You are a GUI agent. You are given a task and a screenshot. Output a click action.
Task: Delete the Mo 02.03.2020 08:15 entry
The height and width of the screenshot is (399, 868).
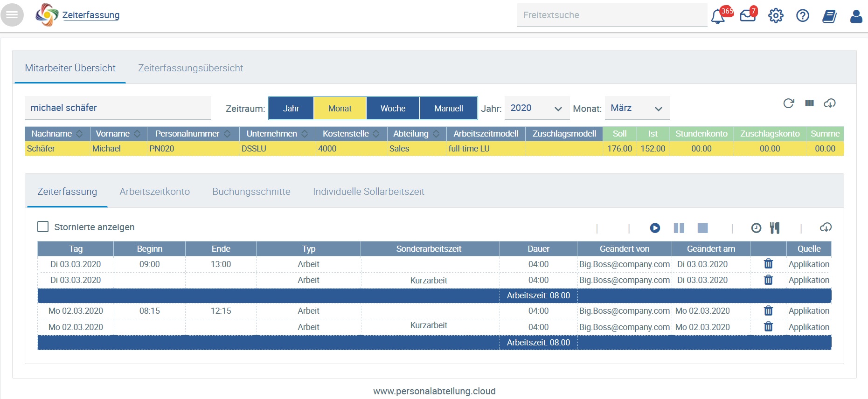(769, 310)
